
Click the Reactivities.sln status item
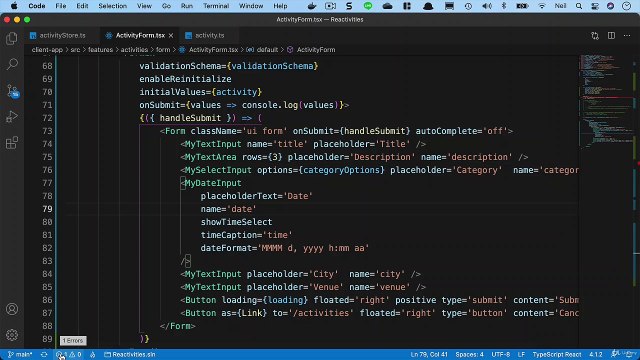(x=130, y=354)
